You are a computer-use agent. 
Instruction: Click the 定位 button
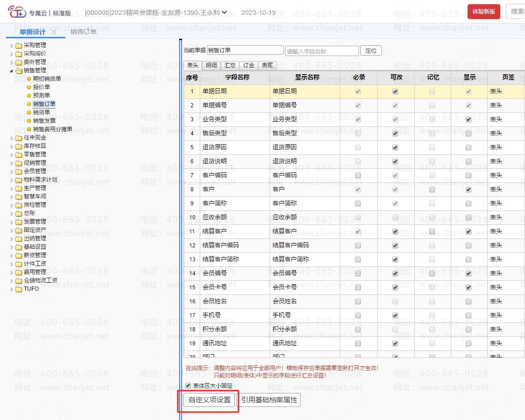(371, 50)
